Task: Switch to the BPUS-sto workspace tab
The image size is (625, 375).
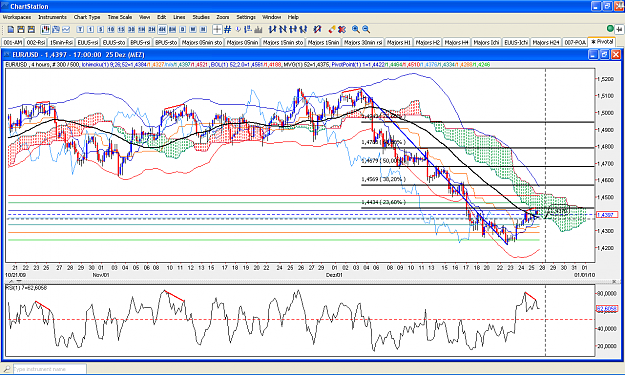Action: [166, 42]
